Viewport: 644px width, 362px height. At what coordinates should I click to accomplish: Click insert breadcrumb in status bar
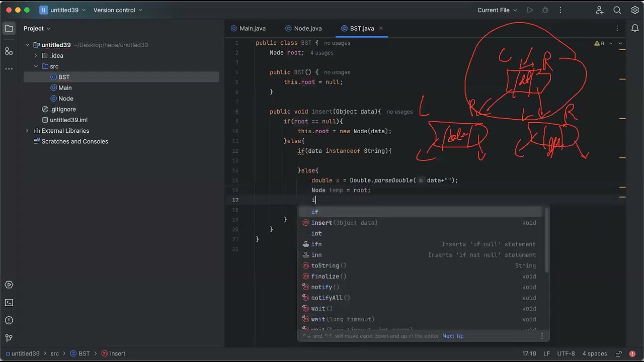[114, 354]
